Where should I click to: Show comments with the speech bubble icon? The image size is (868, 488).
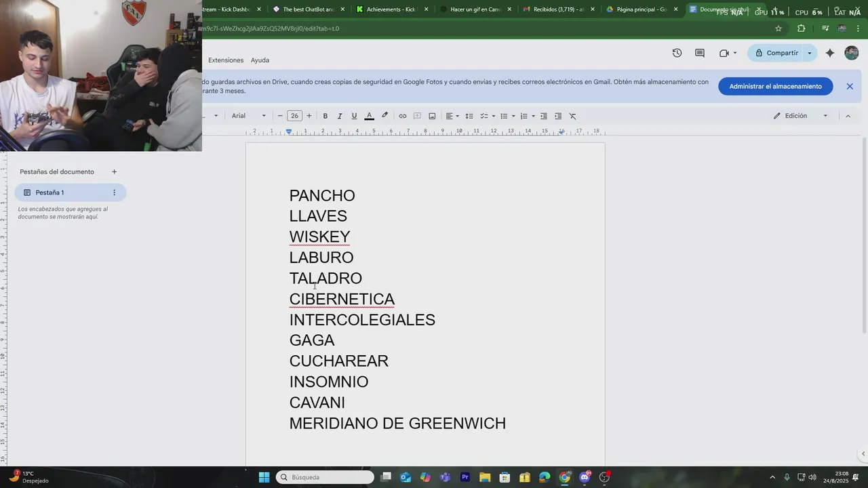tap(700, 53)
